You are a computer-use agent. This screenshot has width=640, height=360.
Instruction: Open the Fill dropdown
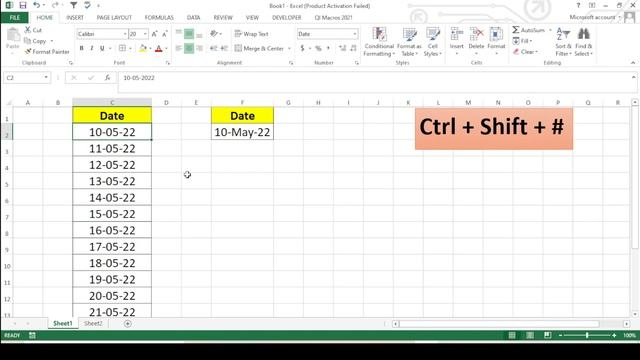tap(522, 41)
